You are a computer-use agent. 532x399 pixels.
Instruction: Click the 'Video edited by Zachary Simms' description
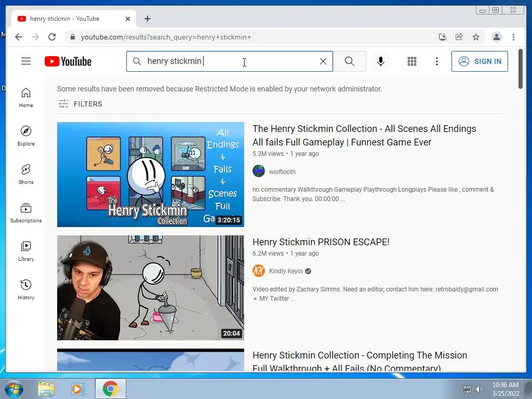(375, 294)
